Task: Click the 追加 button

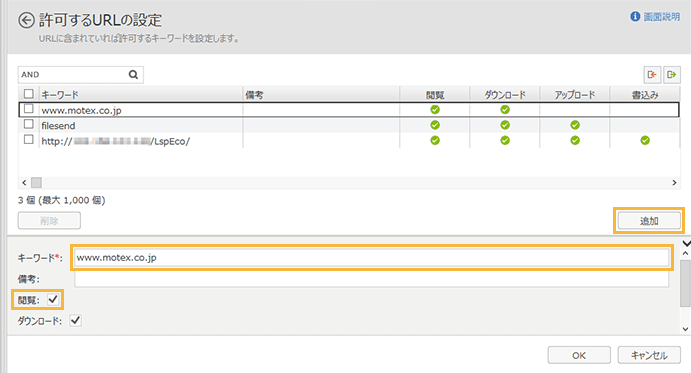Action: pyautogui.click(x=649, y=220)
